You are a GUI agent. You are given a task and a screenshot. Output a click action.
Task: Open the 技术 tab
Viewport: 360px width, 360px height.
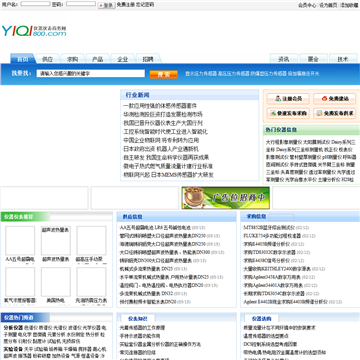(x=343, y=59)
